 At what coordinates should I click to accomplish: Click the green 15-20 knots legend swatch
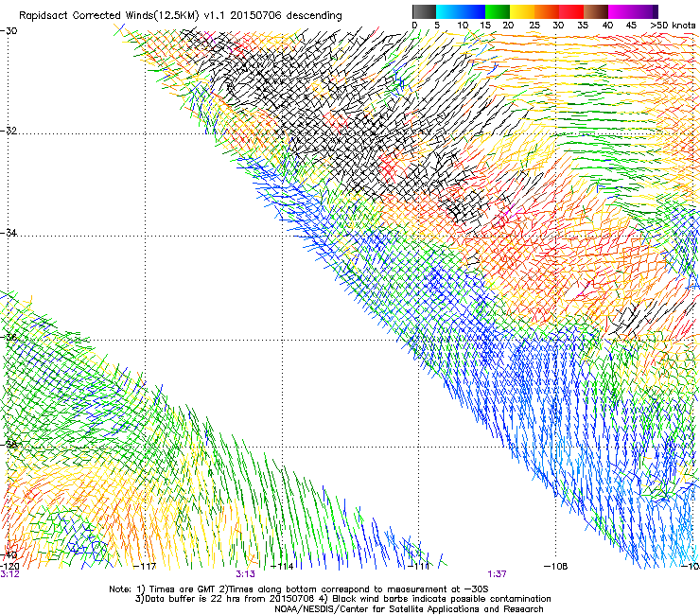[498, 11]
